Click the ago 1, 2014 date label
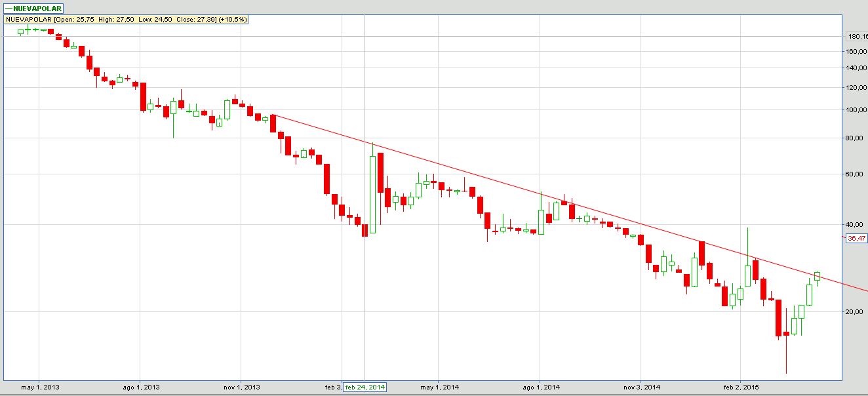Viewport: 868px width, 396px height. pos(542,387)
